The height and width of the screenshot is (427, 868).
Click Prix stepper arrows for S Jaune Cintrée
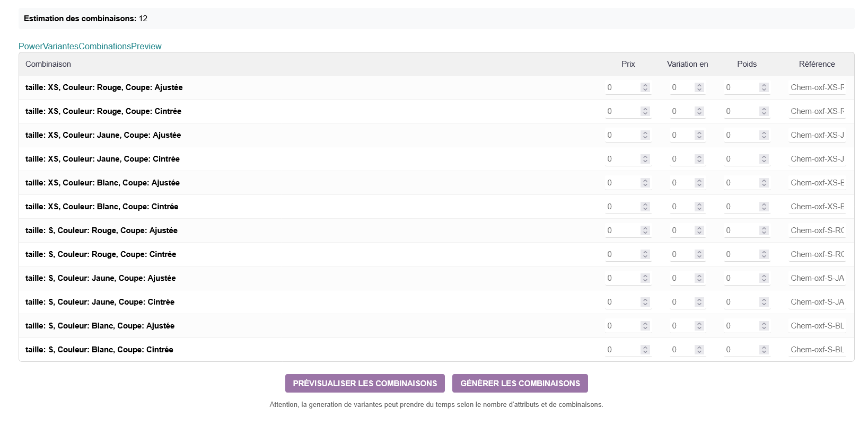(x=645, y=302)
